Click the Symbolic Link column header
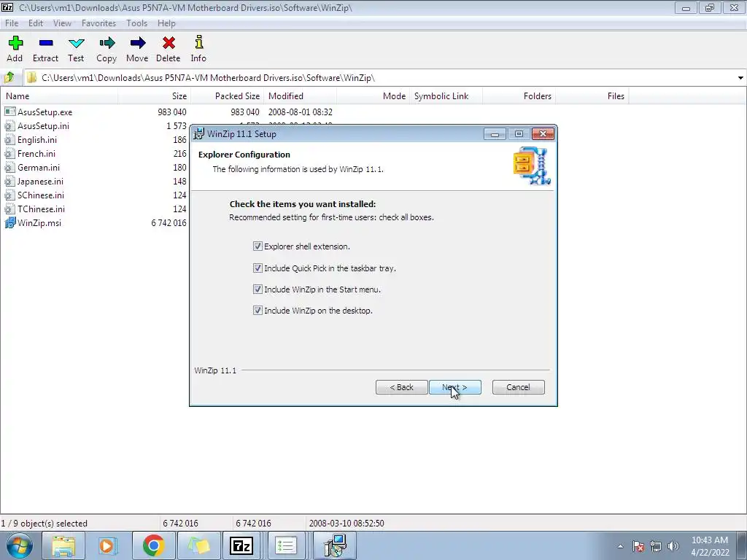The width and height of the screenshot is (747, 560). [x=446, y=96]
